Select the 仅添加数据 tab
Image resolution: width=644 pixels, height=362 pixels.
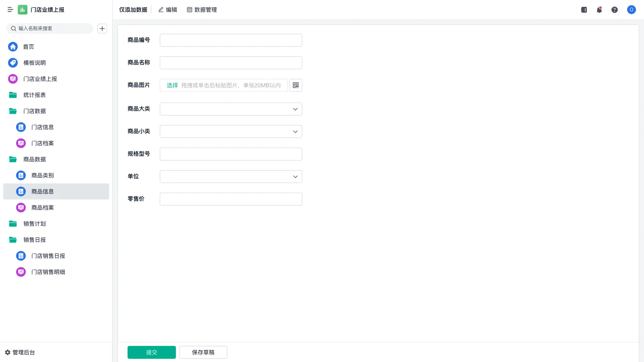coord(133,10)
